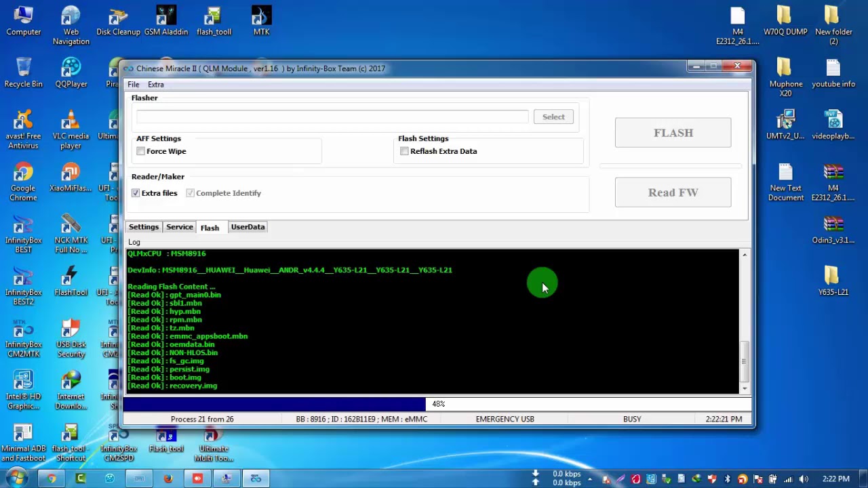Screen dimensions: 868x488
Task: Launch QQPlayer from the desktop
Action: click(x=71, y=73)
